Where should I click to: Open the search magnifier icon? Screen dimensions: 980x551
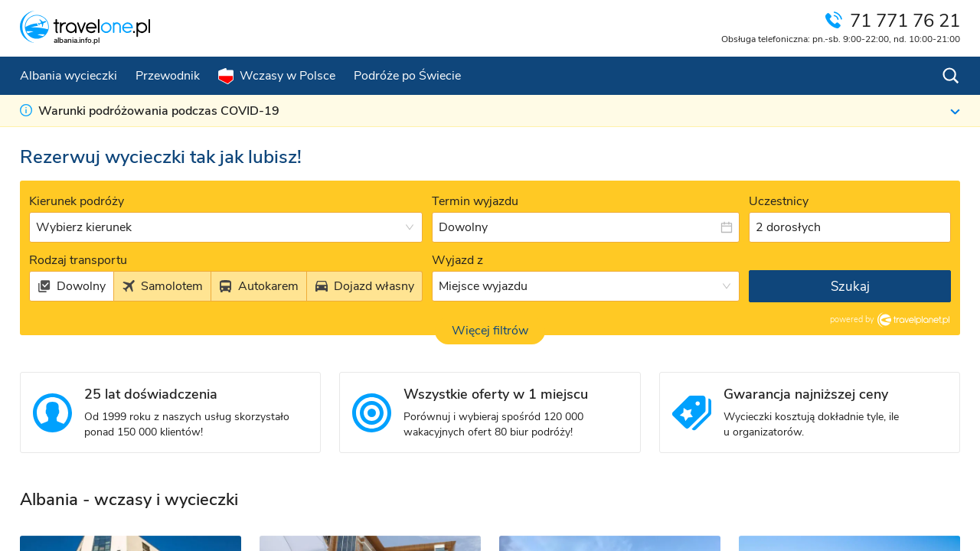point(950,76)
